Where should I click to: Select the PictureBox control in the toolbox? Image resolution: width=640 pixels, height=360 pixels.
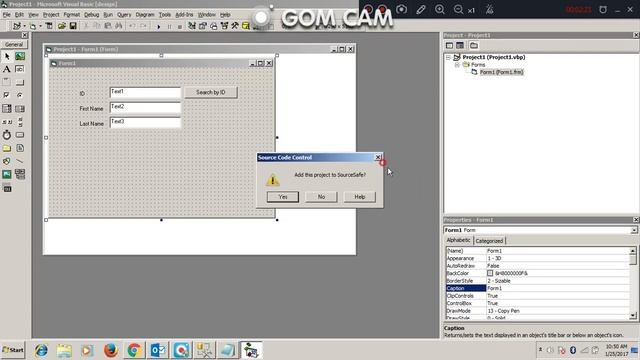pos(20,56)
